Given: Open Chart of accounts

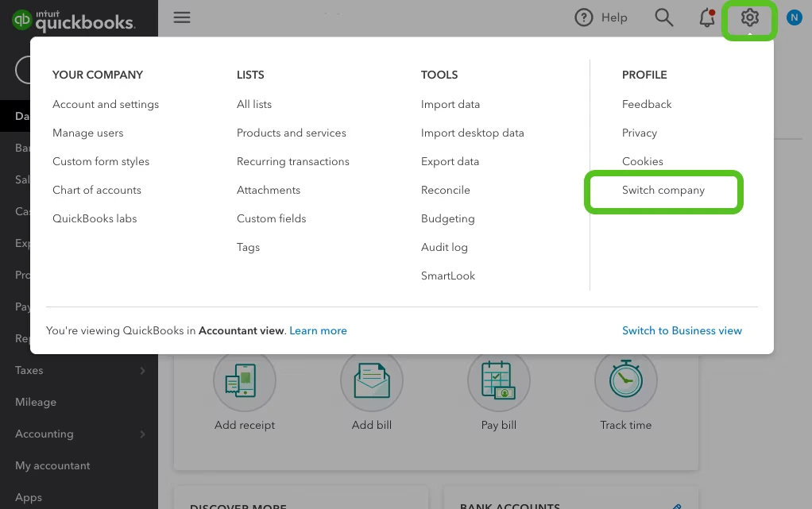Looking at the screenshot, I should [96, 190].
